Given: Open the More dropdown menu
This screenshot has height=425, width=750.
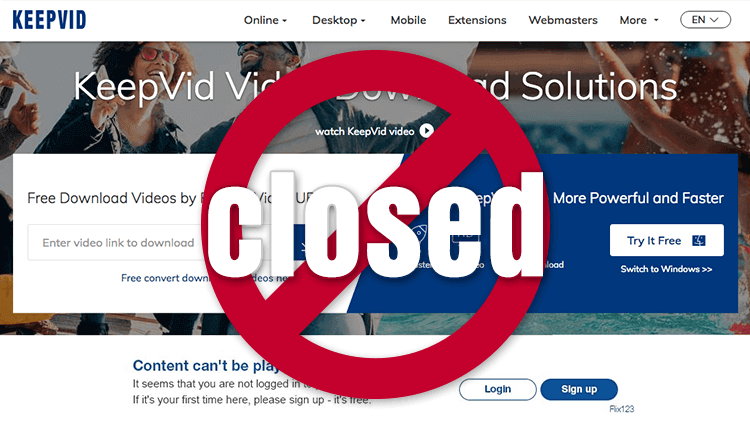Looking at the screenshot, I should (639, 20).
